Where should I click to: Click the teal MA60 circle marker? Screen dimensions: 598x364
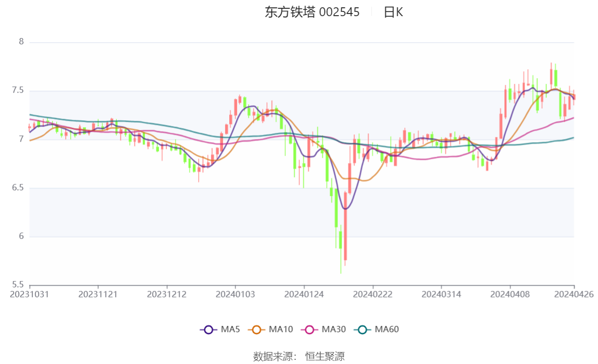(x=363, y=330)
